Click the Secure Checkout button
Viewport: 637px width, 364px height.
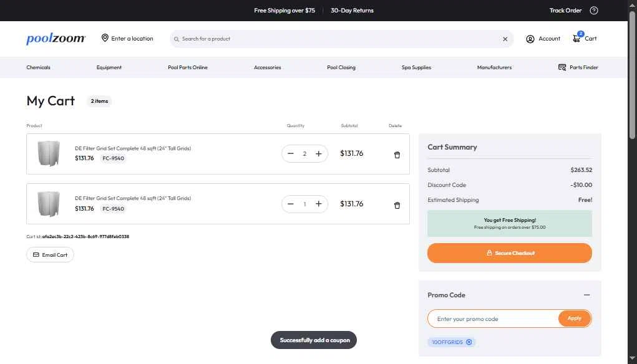click(509, 253)
